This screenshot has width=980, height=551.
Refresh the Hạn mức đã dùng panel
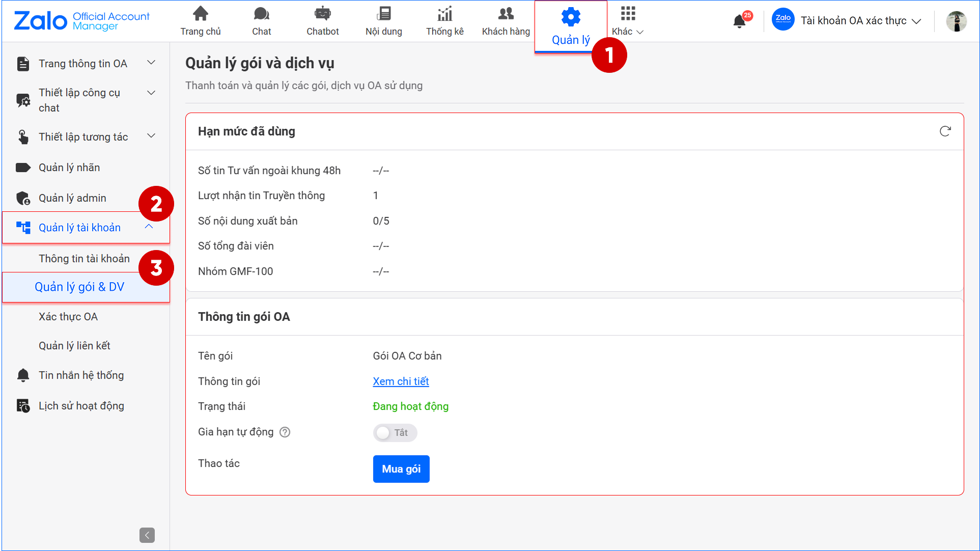pyautogui.click(x=945, y=131)
